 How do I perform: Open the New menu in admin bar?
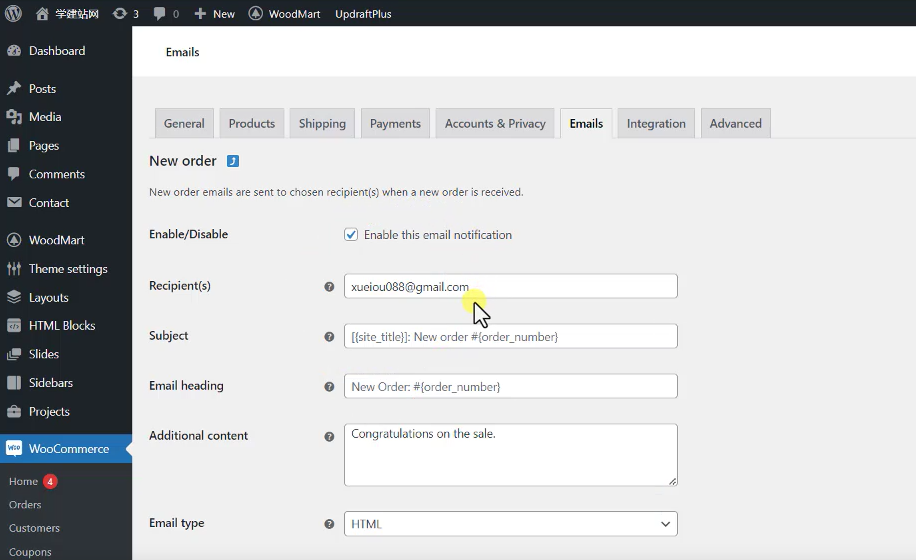[215, 13]
